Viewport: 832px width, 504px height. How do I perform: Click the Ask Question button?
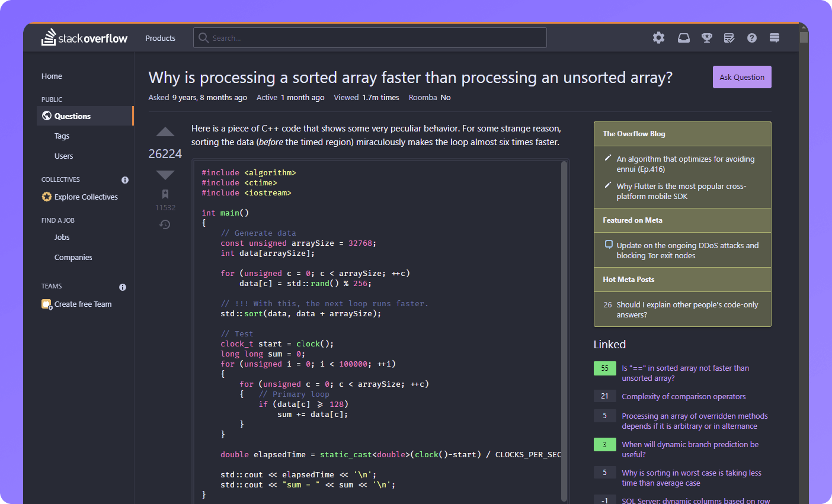741,77
